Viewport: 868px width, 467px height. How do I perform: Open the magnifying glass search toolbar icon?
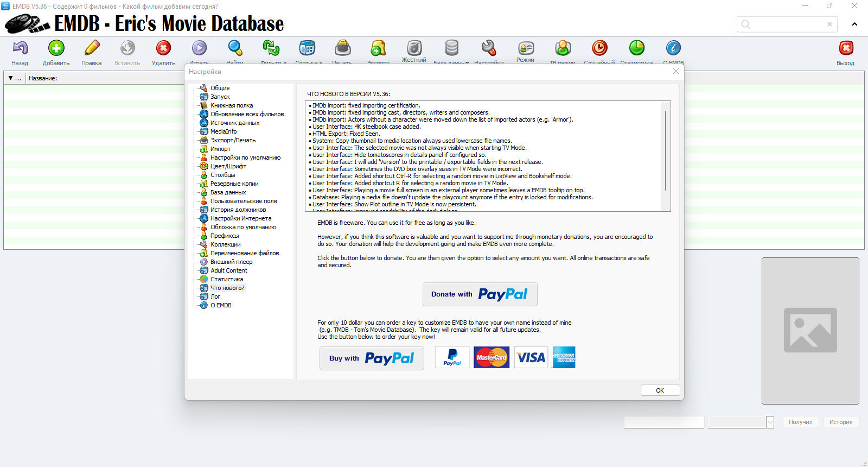click(235, 48)
